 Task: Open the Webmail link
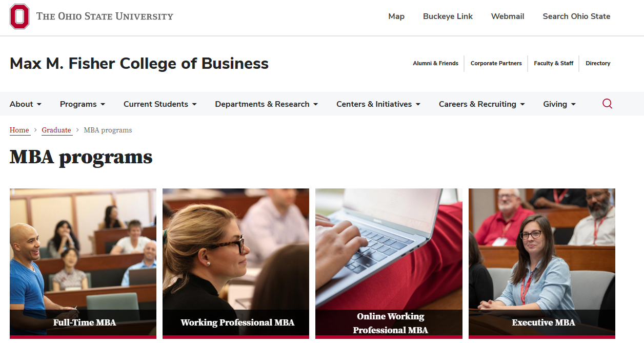click(508, 16)
